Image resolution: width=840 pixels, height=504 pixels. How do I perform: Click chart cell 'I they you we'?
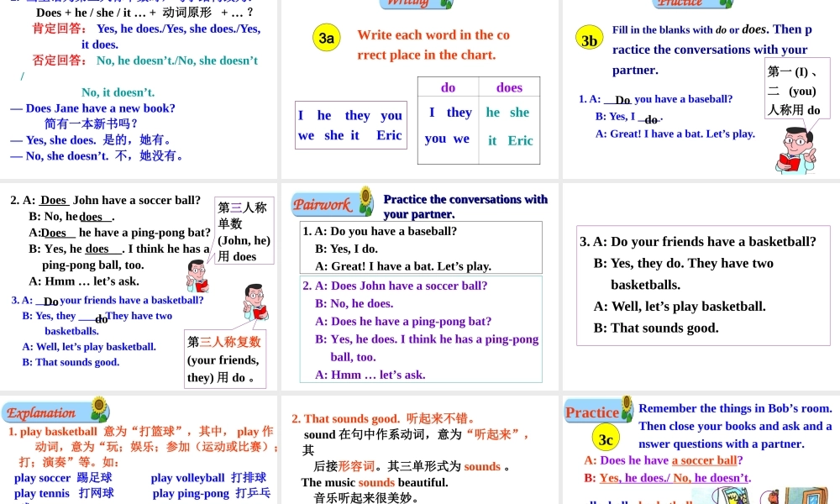pos(448,130)
